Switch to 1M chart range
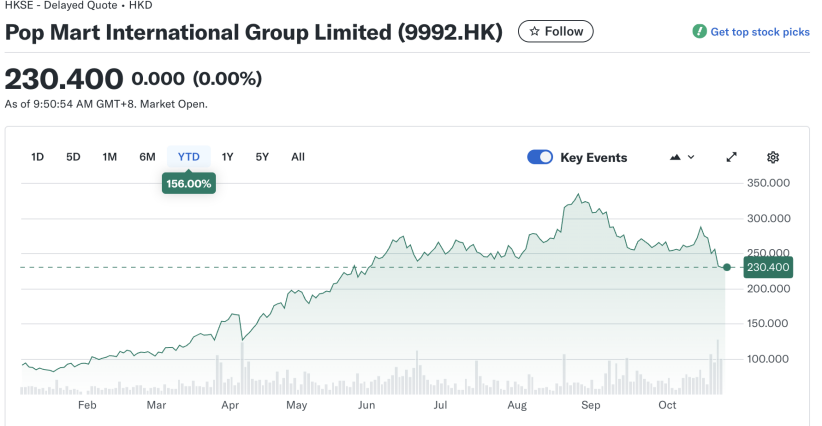Screen dimensions: 822x426 point(110,157)
